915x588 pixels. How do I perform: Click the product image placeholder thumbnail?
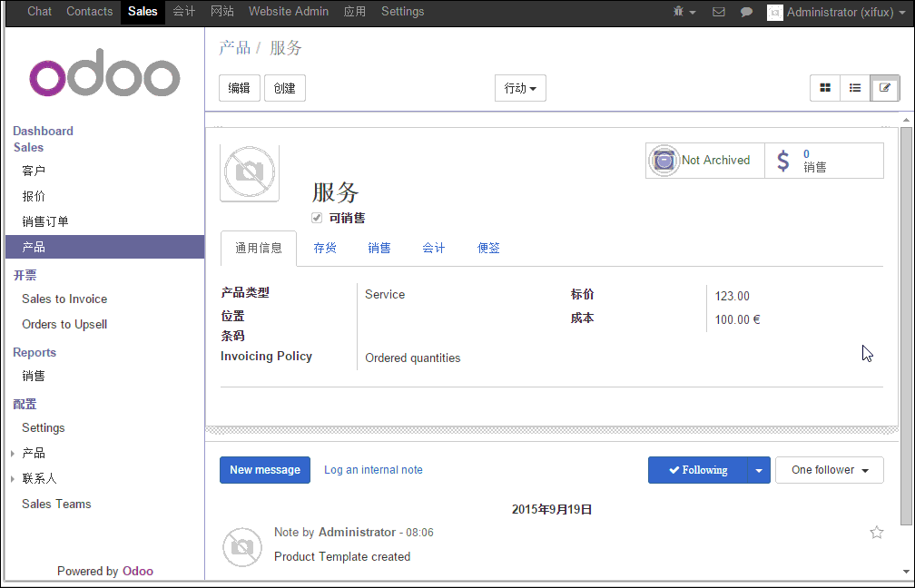coord(250,172)
